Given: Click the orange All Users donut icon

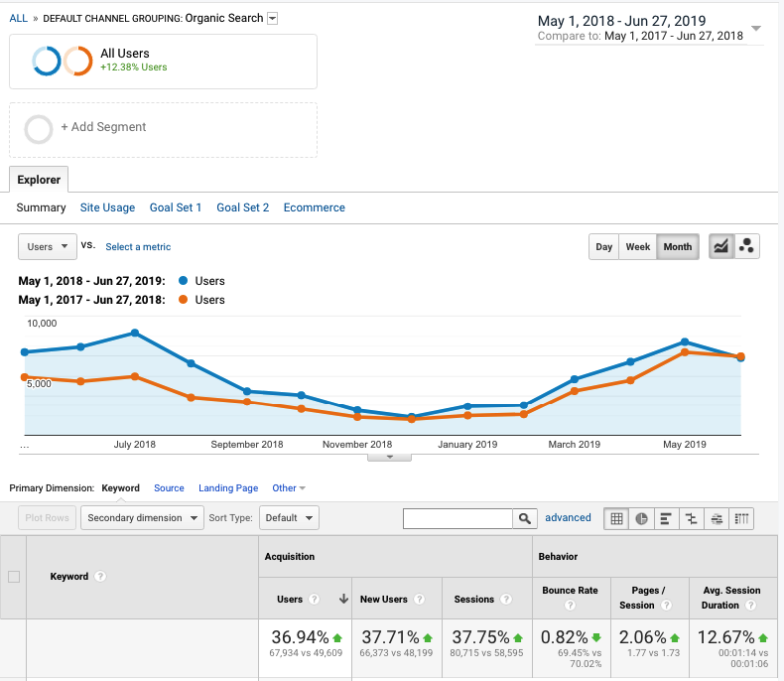Looking at the screenshot, I should pyautogui.click(x=78, y=61).
